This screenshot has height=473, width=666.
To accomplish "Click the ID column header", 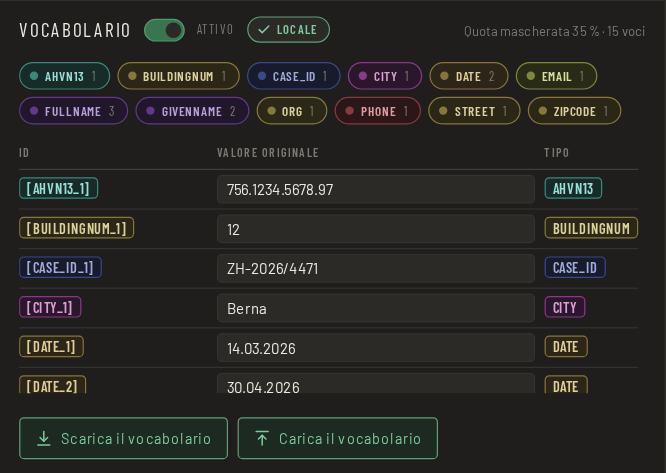I will coord(24,152).
